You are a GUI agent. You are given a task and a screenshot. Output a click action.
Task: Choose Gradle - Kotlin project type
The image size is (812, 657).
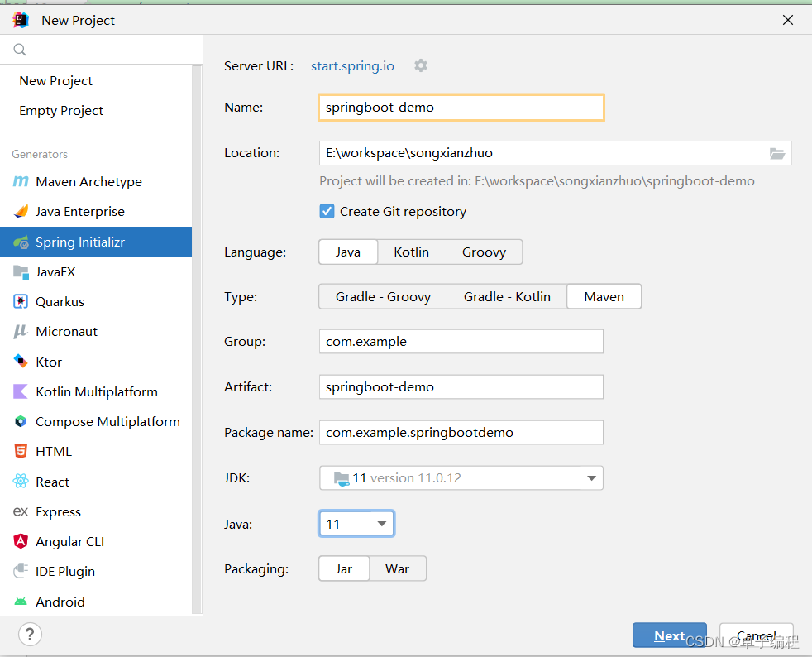(x=507, y=296)
